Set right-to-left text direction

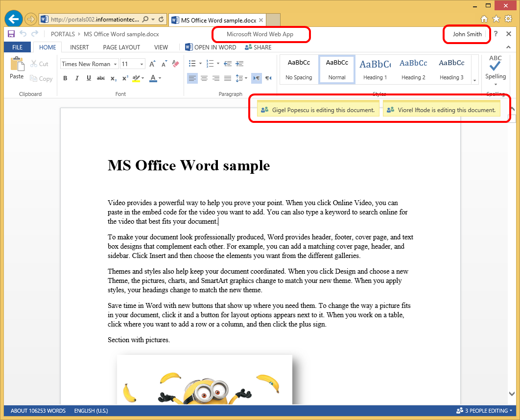coord(268,78)
